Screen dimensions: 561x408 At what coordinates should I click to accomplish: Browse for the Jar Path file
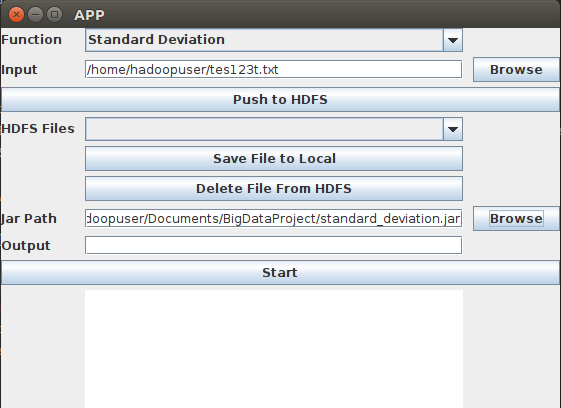516,218
